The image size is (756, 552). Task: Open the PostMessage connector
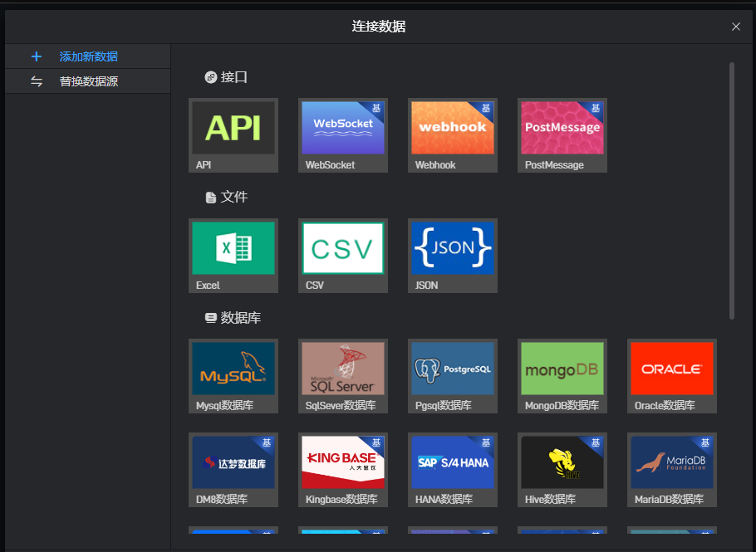point(562,135)
